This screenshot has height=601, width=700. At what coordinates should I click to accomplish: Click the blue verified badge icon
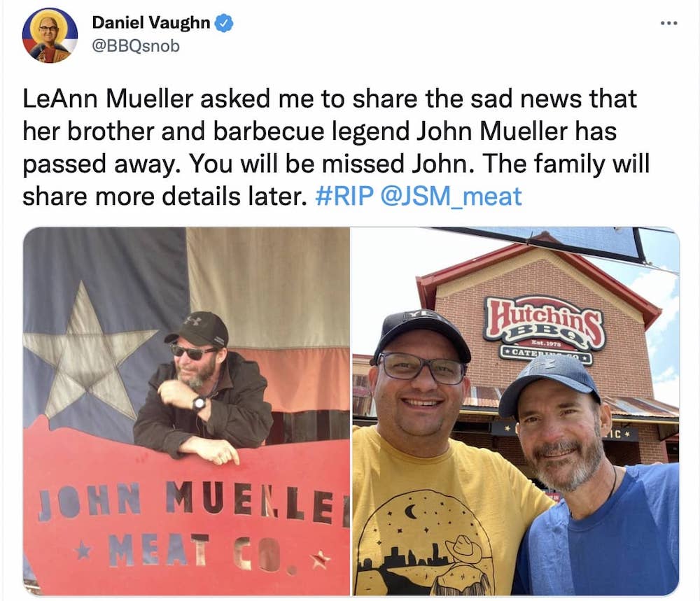(224, 23)
